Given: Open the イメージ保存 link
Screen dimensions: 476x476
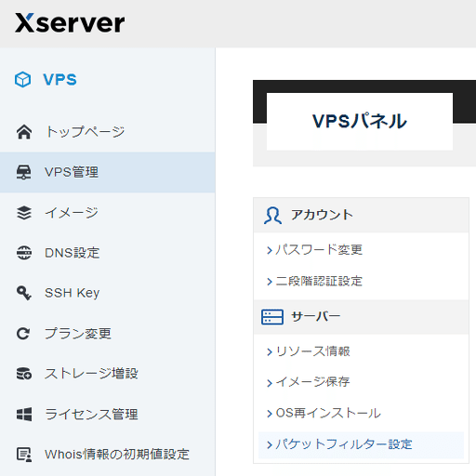Looking at the screenshot, I should pyautogui.click(x=312, y=382).
